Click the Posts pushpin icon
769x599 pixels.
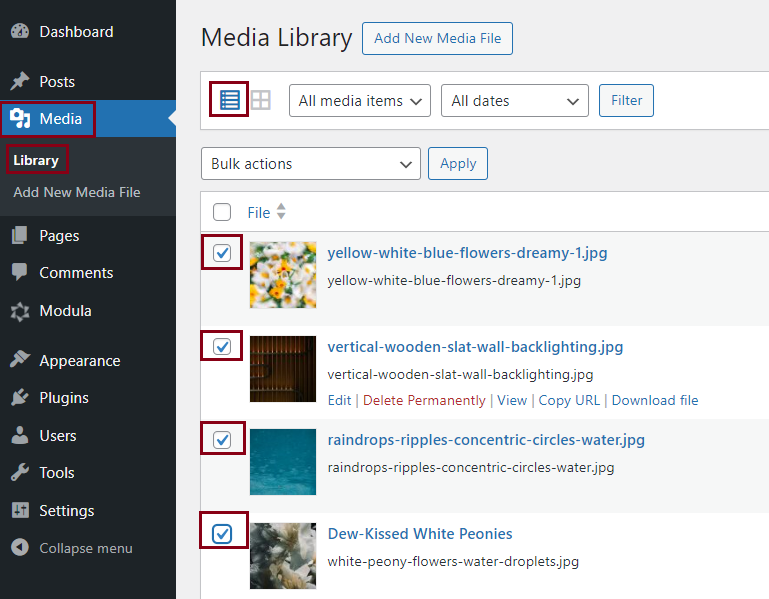pos(20,82)
